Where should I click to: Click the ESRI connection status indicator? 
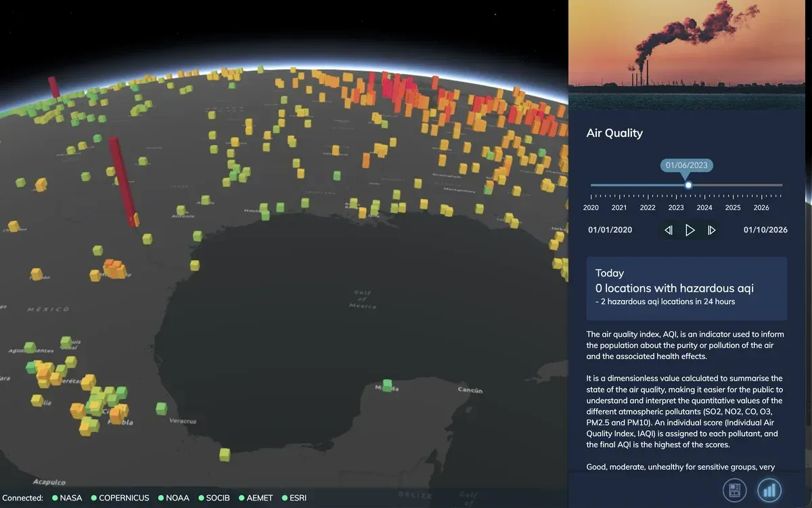click(294, 498)
